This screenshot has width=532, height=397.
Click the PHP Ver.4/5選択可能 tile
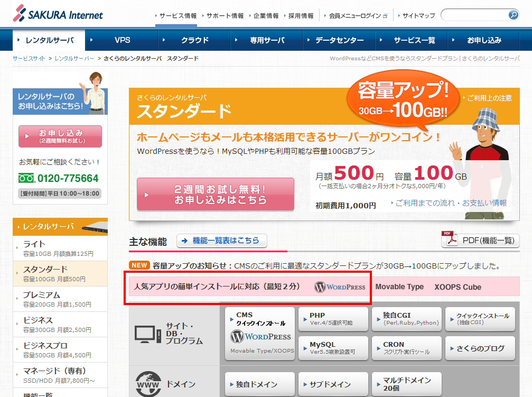coord(333,319)
